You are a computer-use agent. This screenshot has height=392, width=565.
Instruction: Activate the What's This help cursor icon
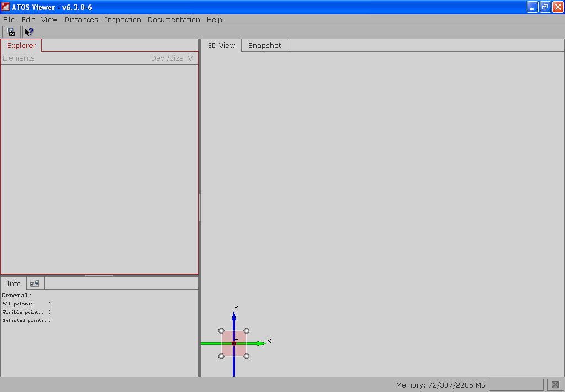pos(29,32)
